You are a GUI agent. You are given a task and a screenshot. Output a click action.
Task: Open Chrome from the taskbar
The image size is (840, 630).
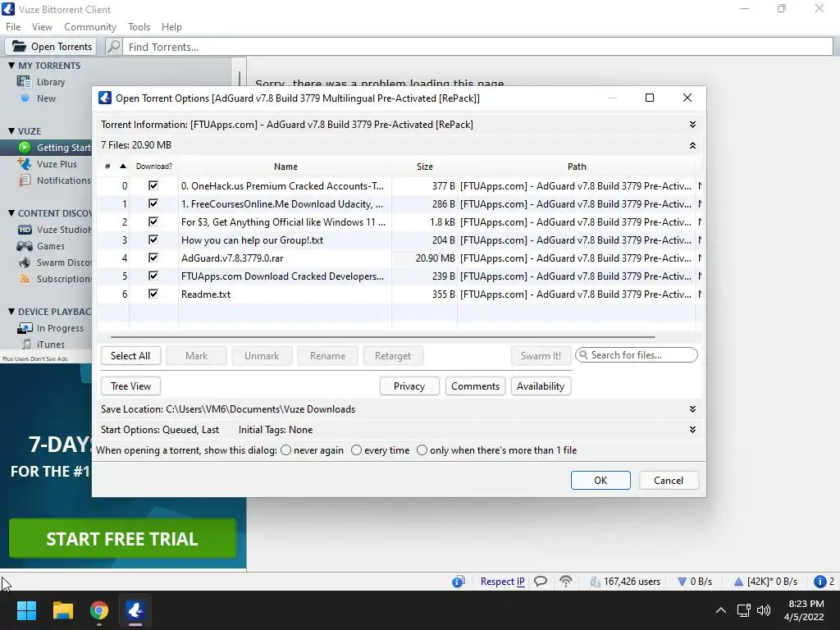pos(99,610)
